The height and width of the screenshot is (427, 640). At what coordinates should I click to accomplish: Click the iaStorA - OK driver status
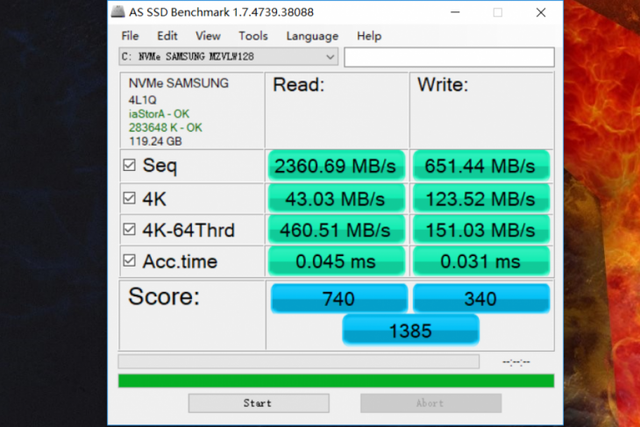159,114
